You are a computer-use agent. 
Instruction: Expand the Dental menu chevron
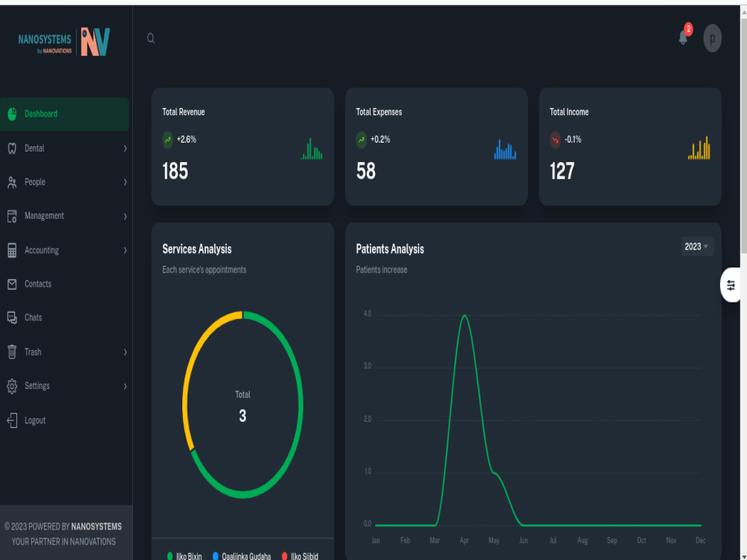[125, 149]
